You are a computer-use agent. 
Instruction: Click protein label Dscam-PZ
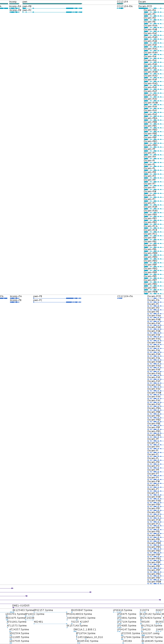153,493
